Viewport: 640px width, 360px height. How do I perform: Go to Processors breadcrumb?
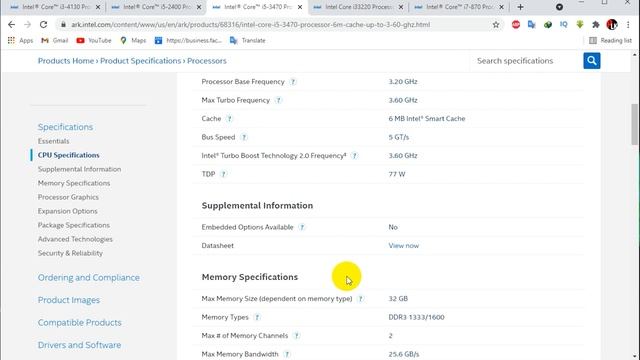[207, 61]
